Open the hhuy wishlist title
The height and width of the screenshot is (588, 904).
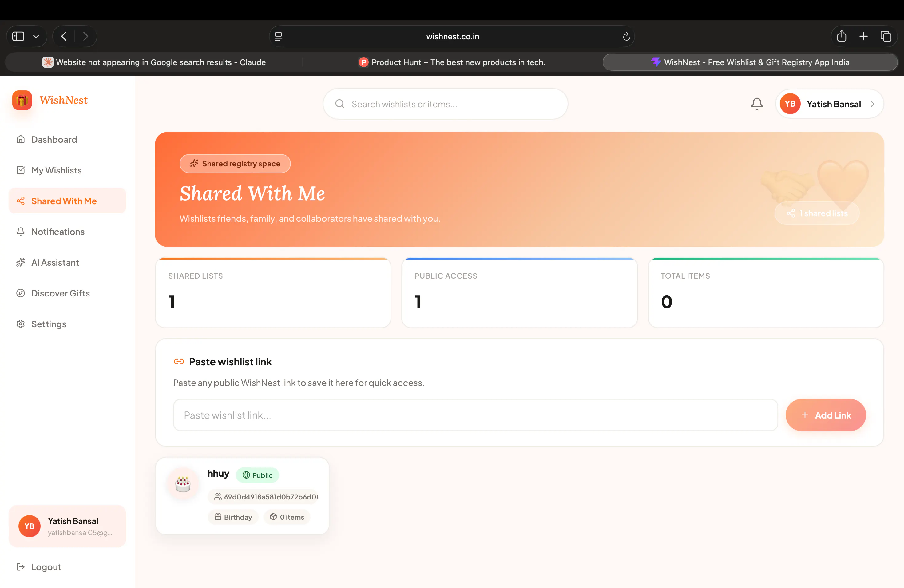[218, 474]
